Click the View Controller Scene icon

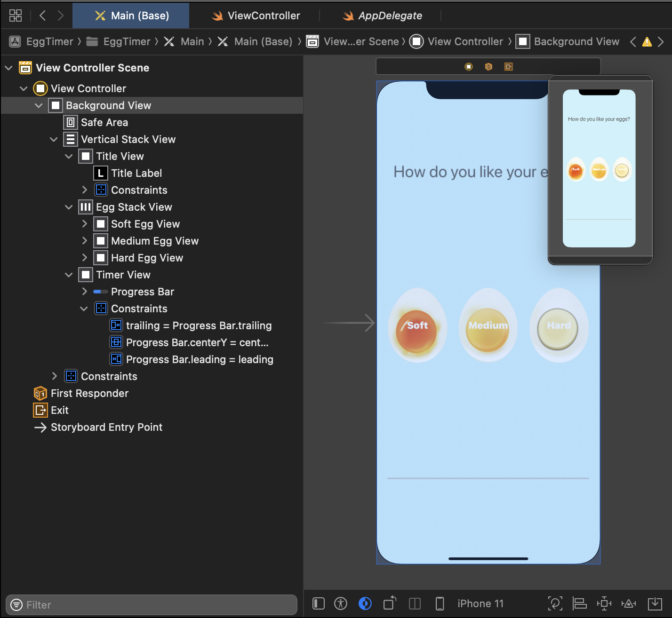pos(25,68)
